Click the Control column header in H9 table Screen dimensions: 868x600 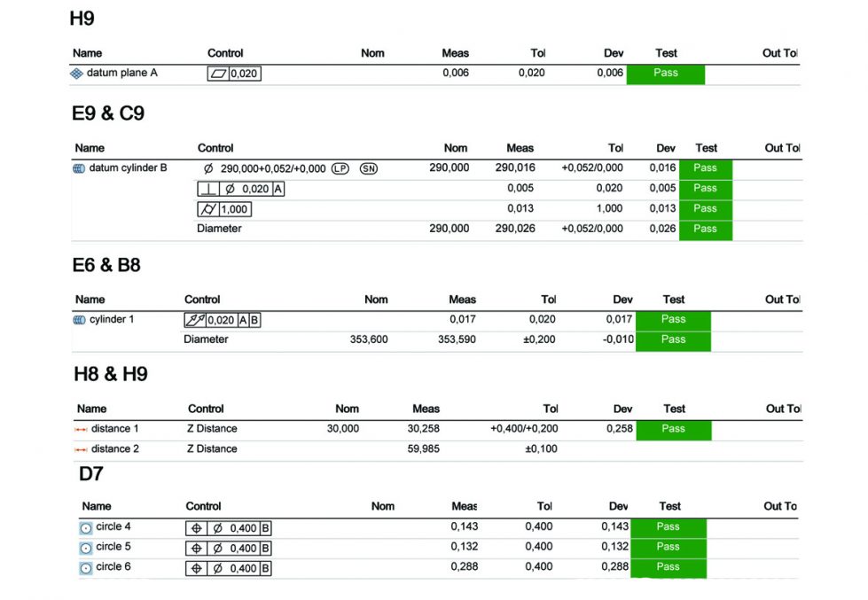[225, 53]
